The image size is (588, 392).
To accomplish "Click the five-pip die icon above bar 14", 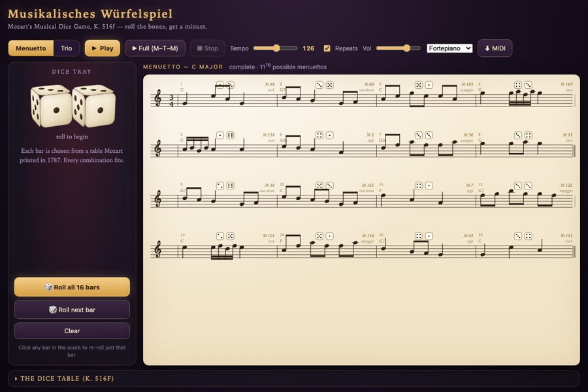I will tap(319, 236).
